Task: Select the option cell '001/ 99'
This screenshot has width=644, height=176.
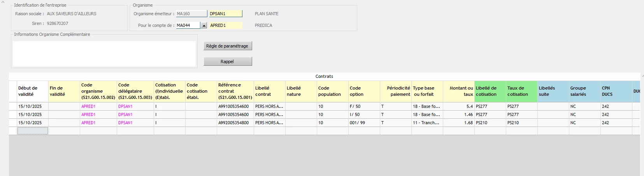Action: (364, 123)
